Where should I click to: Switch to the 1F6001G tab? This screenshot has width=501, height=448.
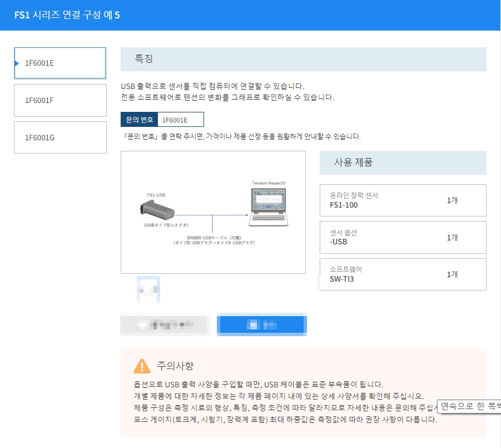pos(60,137)
